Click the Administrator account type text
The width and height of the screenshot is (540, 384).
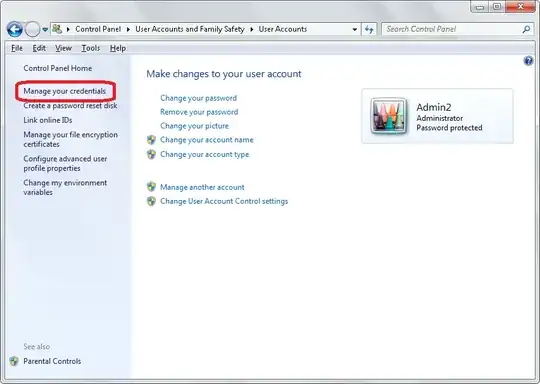(x=439, y=118)
